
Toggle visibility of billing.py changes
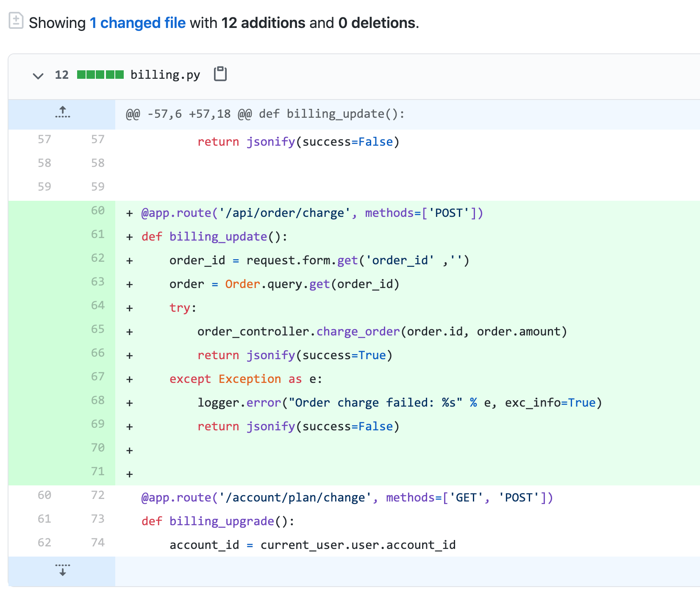click(x=38, y=76)
